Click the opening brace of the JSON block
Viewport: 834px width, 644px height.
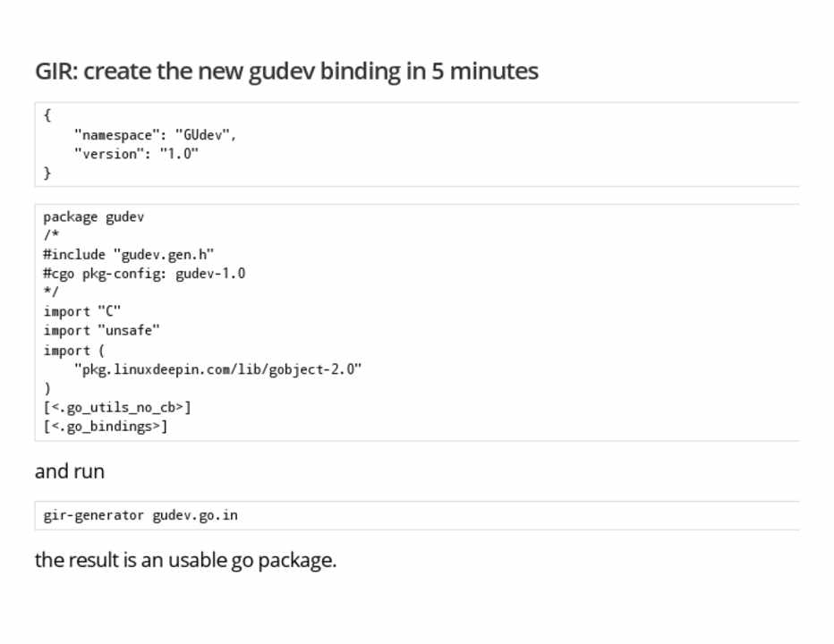[47, 115]
